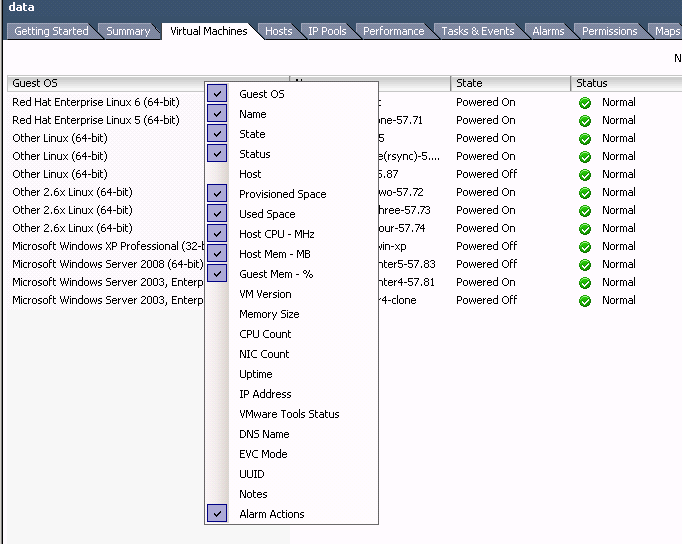The image size is (682, 544).
Task: Toggle the Host Mem - MB column
Action: click(217, 254)
